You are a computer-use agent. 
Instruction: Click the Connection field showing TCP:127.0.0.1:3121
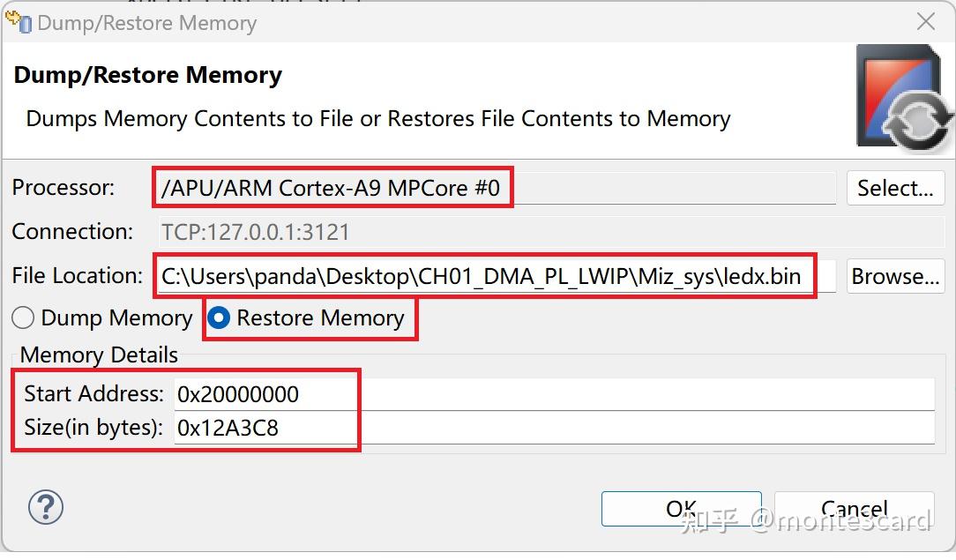(x=494, y=232)
